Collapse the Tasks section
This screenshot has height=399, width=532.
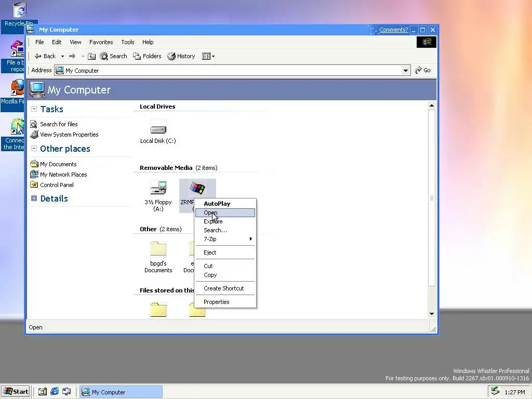click(34, 109)
